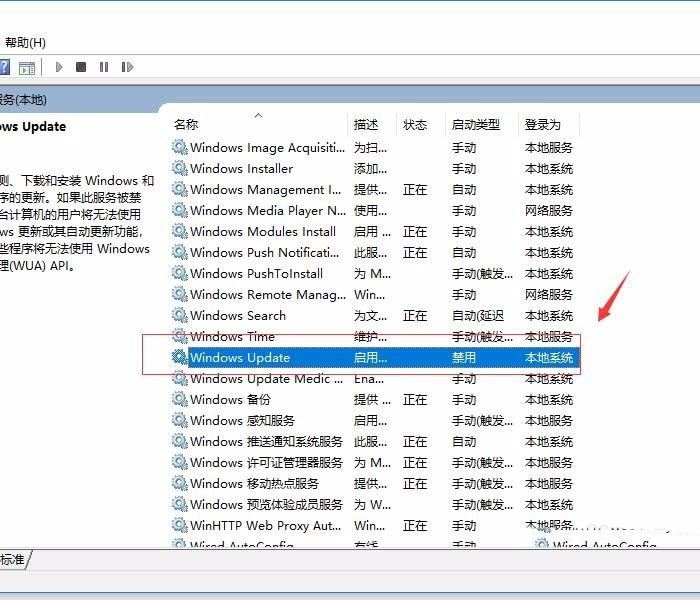Click the Stop Service square icon
This screenshot has width=700, height=600.
pyautogui.click(x=81, y=67)
